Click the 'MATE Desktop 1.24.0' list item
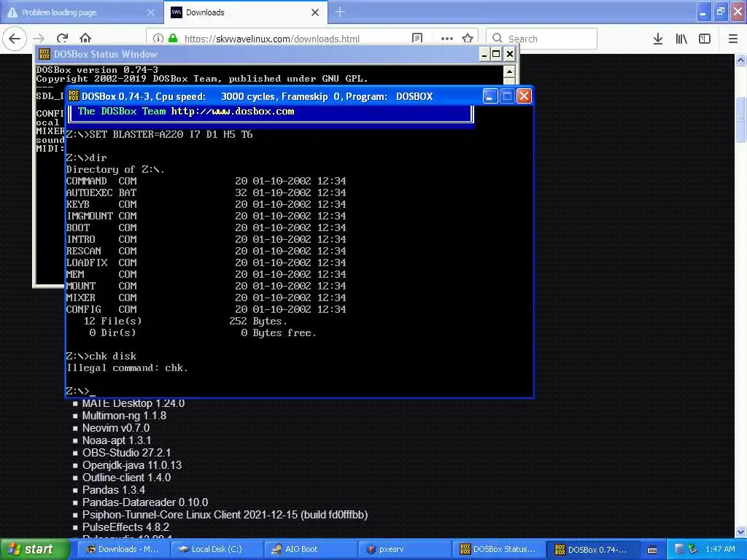The height and width of the screenshot is (560, 747). pyautogui.click(x=133, y=403)
